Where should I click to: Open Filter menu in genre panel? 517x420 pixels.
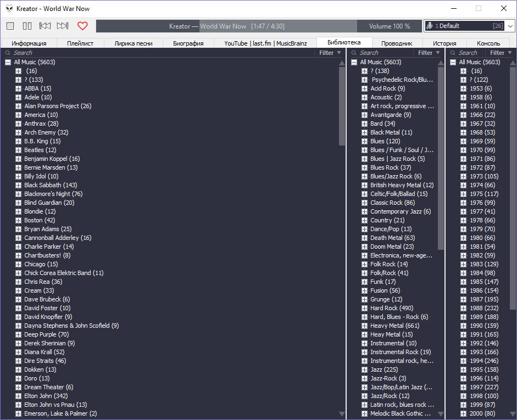pos(429,53)
